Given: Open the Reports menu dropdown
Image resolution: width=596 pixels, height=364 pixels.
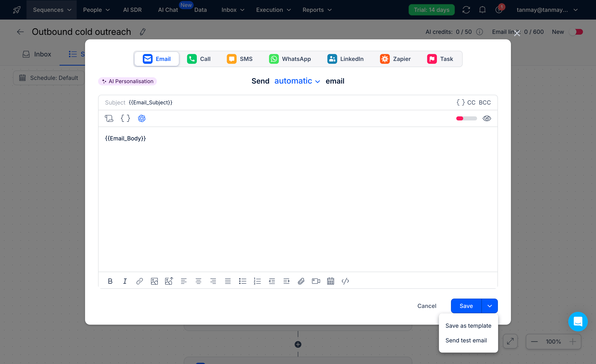Looking at the screenshot, I should [317, 10].
